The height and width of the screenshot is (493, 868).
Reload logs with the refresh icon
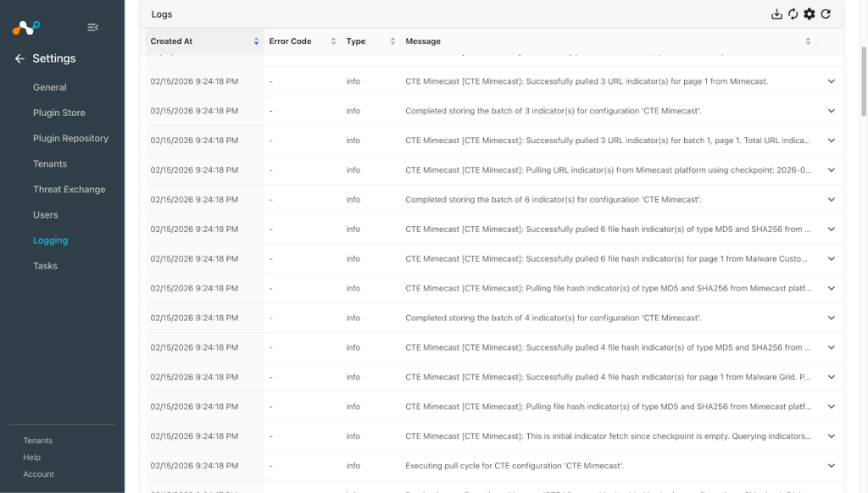tap(826, 14)
